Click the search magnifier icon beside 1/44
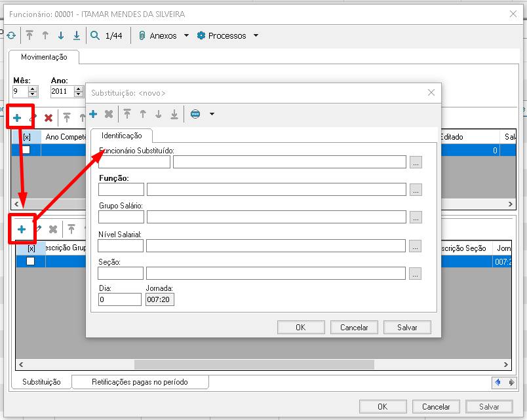Viewport: 527px width, 420px height. [95, 35]
